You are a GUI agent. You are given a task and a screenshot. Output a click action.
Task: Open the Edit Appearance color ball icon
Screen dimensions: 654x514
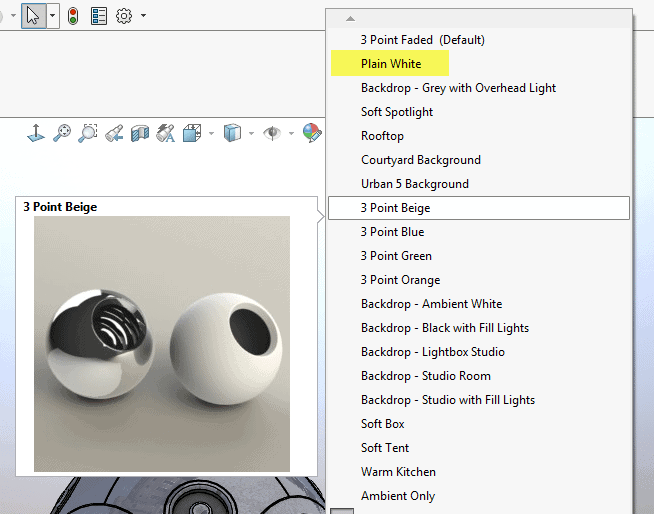(312, 133)
